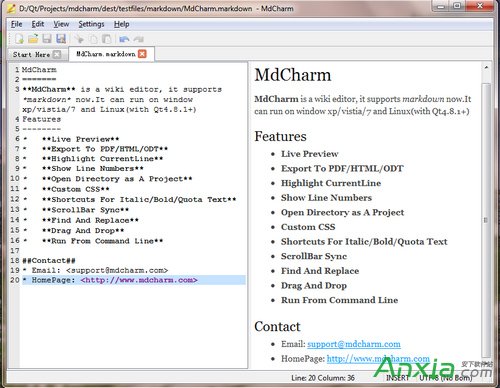The width and height of the screenshot is (500, 388).
Task: Click the Save toolbar icon
Action: click(47, 39)
